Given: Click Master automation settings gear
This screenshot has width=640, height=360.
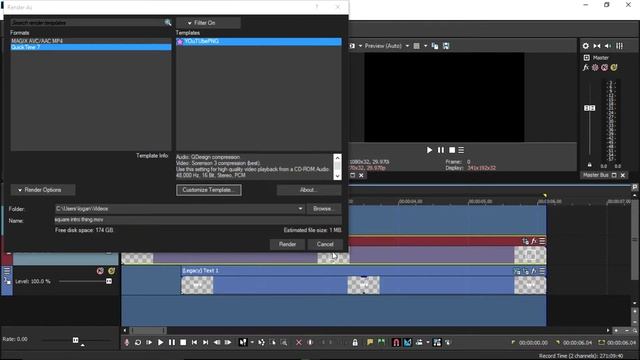Looking at the screenshot, I should click(x=595, y=67).
